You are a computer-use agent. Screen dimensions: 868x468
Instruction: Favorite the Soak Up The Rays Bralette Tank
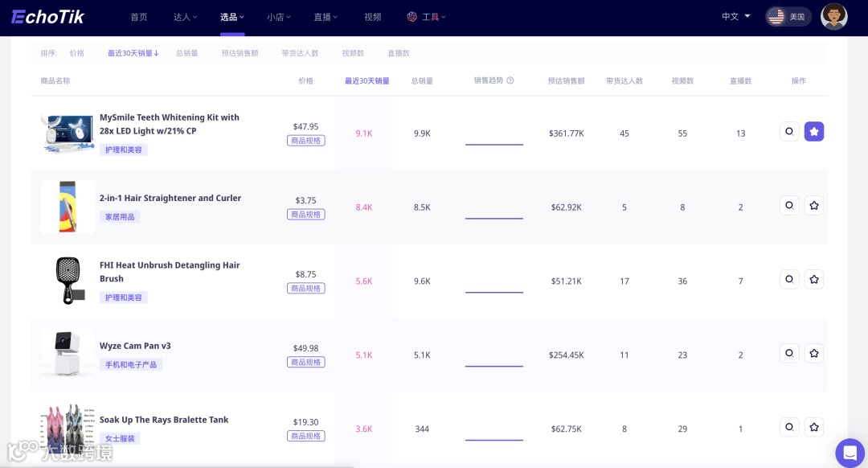813,427
